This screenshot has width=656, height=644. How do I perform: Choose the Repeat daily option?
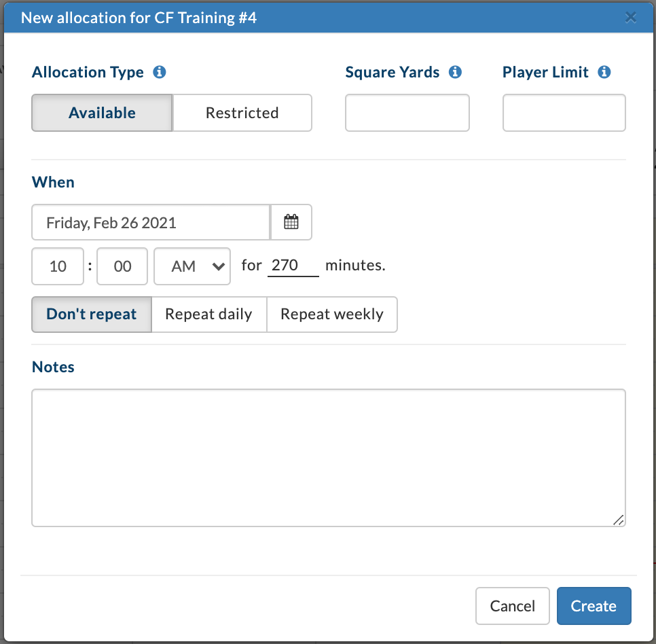[208, 315]
